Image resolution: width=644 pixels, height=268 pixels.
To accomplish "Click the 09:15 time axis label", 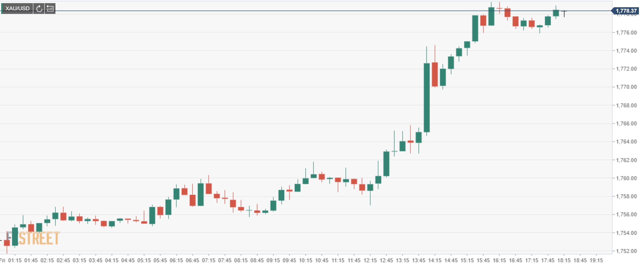I will coord(273,261).
